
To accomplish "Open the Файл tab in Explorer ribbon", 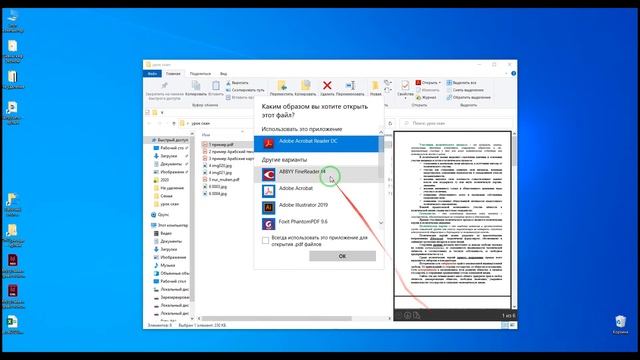I will [x=152, y=73].
